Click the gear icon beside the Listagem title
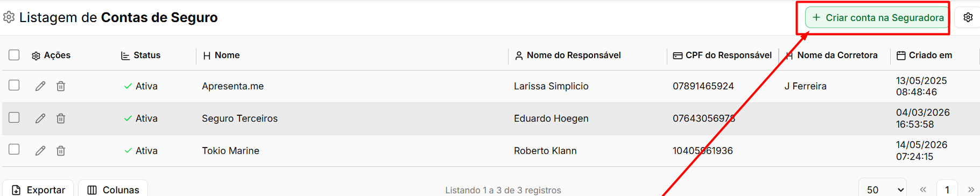Image resolution: width=980 pixels, height=196 pixels. 9,17
